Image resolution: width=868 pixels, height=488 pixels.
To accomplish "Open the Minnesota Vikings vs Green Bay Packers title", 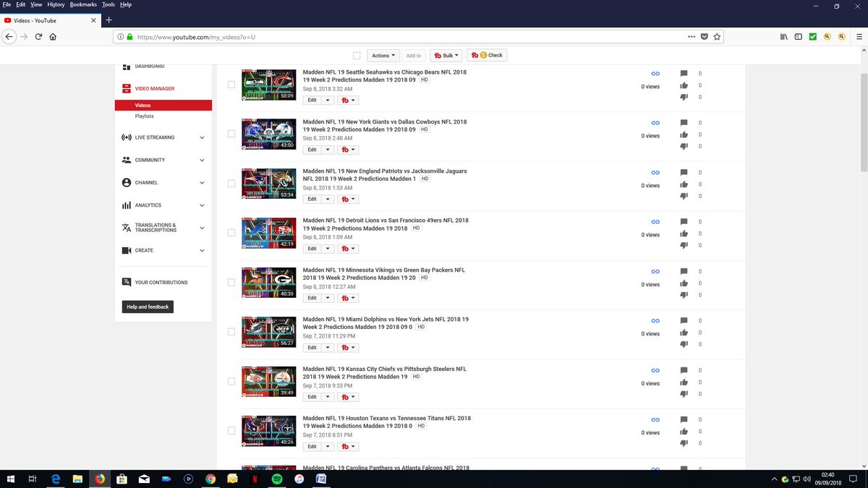I will coord(384,274).
